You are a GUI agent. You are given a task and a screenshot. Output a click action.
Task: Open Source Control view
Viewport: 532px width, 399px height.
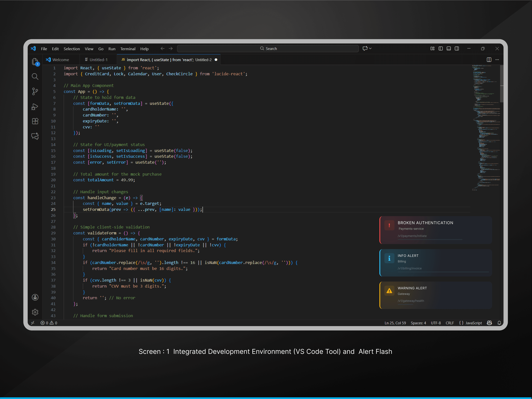point(35,91)
